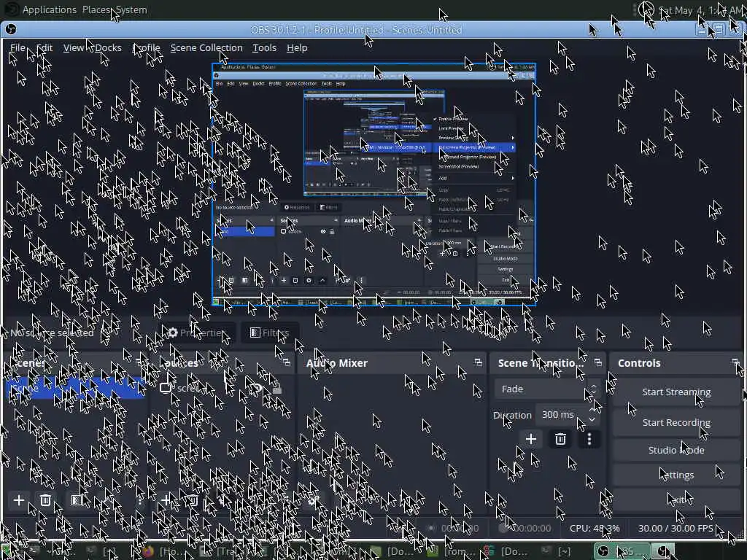747x560 pixels.
Task: Decrease transition duration with down arrow
Action: (592, 420)
